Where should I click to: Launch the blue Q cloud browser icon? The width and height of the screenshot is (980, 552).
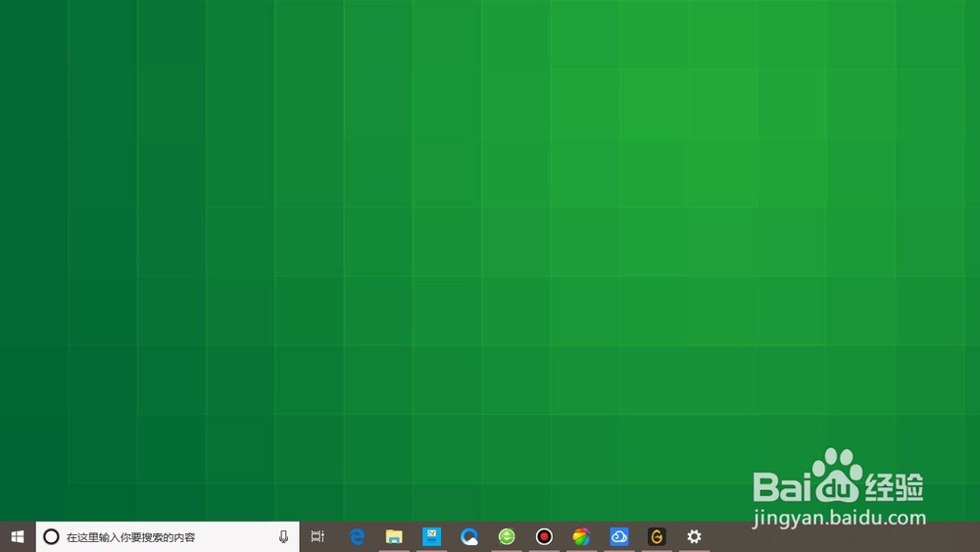click(x=468, y=536)
